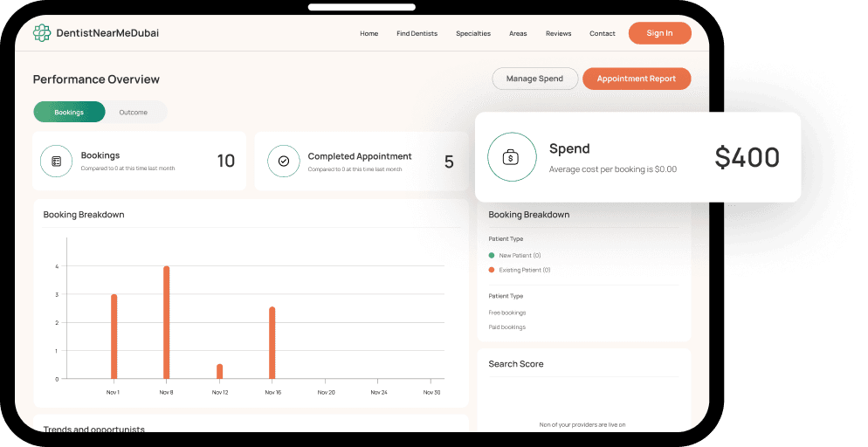Viewport: 868px width, 447px height.
Task: Click the Nov 8 bar in chart
Action: point(166,322)
